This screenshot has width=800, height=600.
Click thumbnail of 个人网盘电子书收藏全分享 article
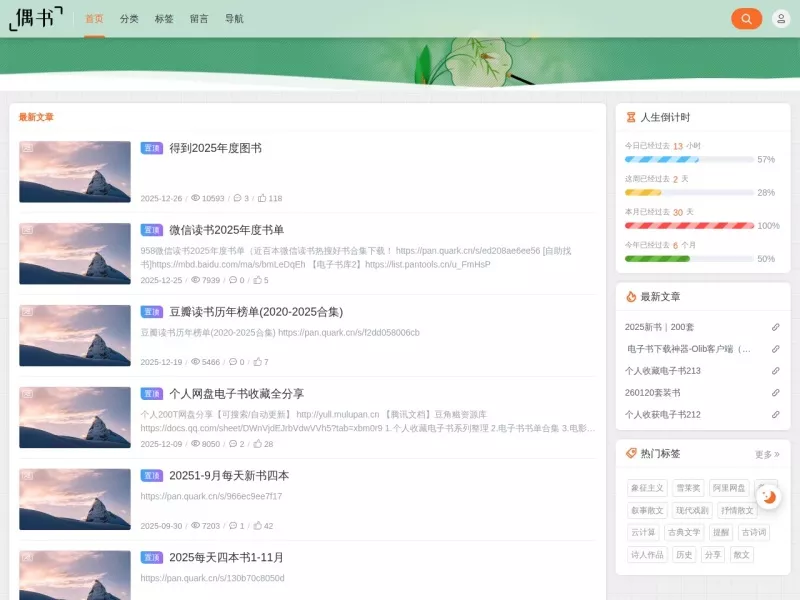pyautogui.click(x=75, y=417)
